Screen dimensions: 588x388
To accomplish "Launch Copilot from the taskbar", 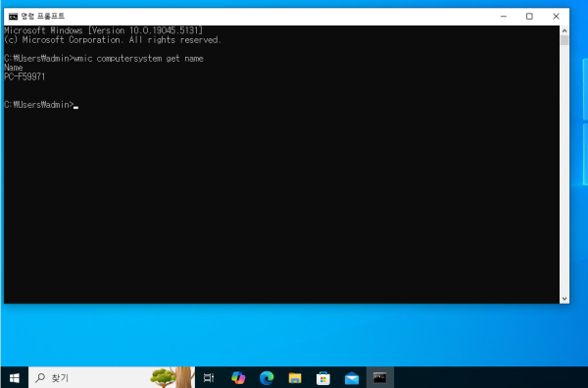I will pos(238,378).
